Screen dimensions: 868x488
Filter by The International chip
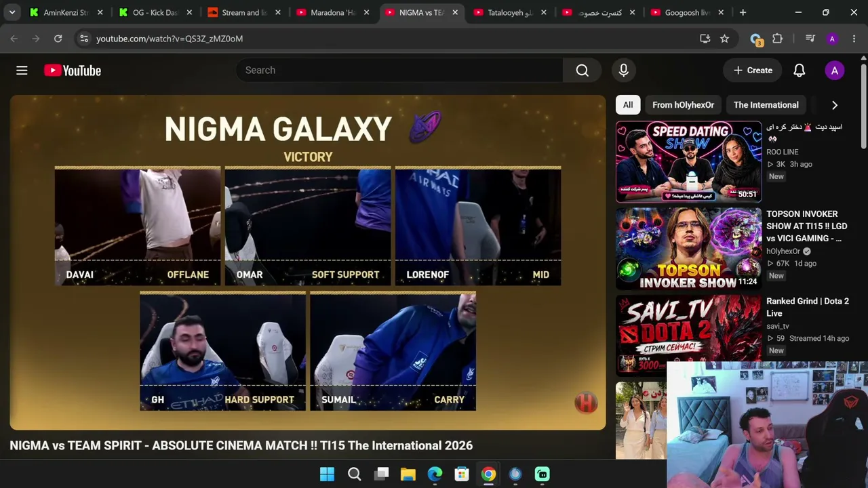(766, 105)
